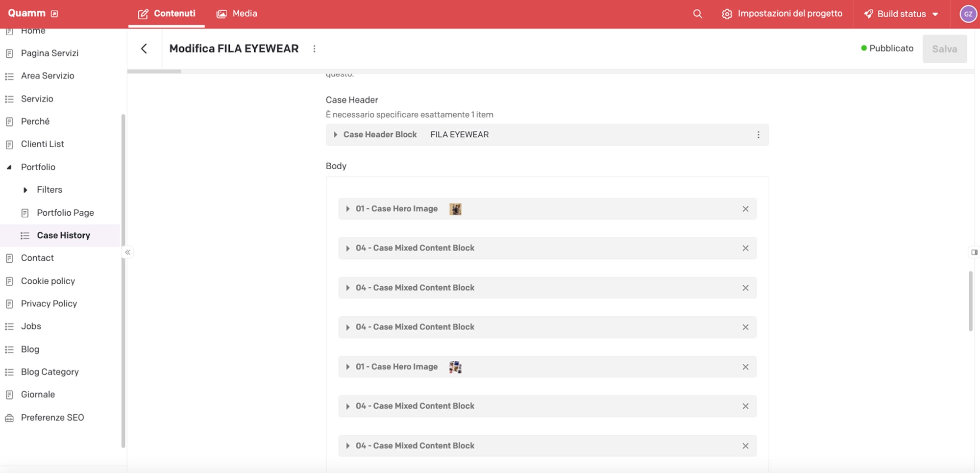Click the Contact page icon
980x473 pixels.
pyautogui.click(x=9, y=258)
